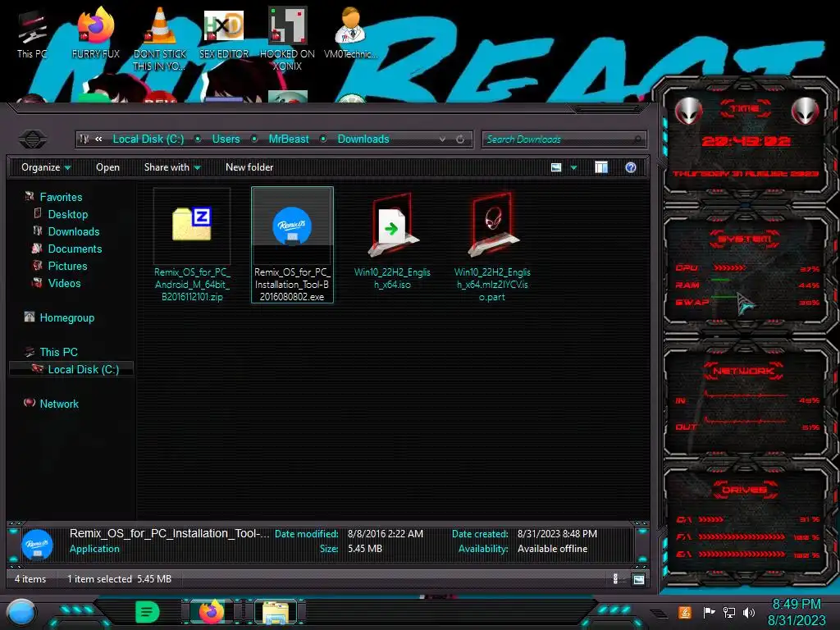
Task: Click inside Search Downloads field
Action: (557, 139)
